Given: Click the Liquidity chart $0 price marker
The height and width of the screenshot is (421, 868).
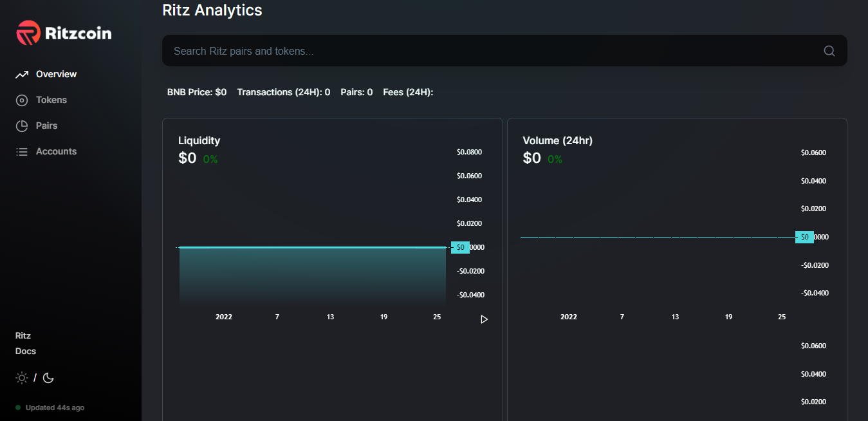Looking at the screenshot, I should [x=460, y=247].
